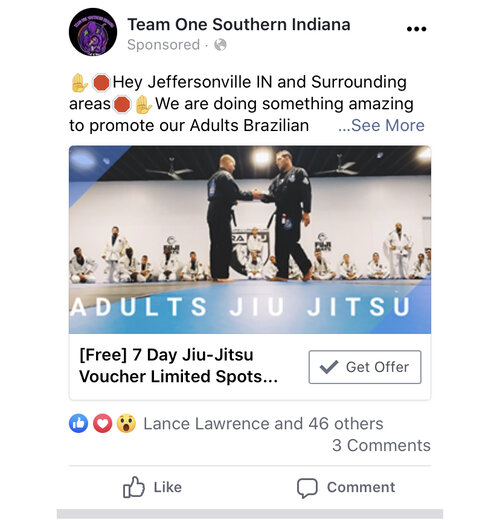500x532 pixels.
Task: Open the Free 7 Day Jiu-Jitsu Voucher headline
Action: (179, 366)
